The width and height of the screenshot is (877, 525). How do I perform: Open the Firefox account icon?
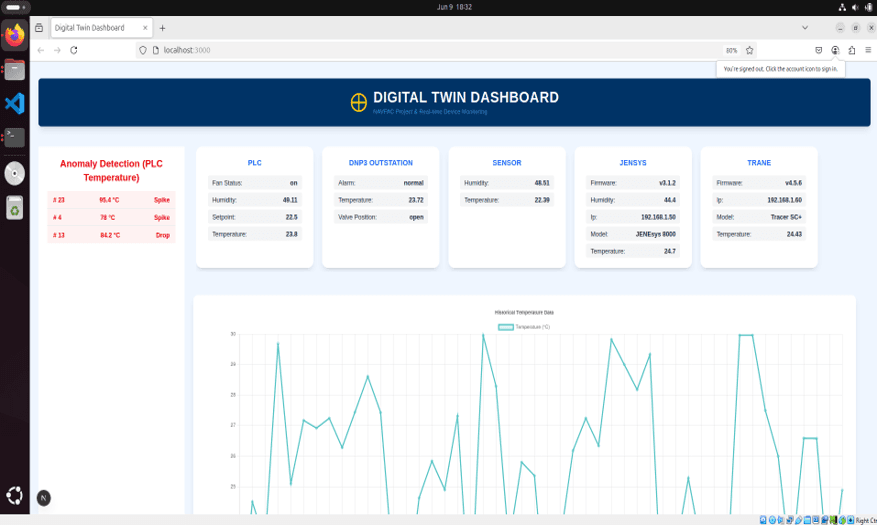coord(835,50)
